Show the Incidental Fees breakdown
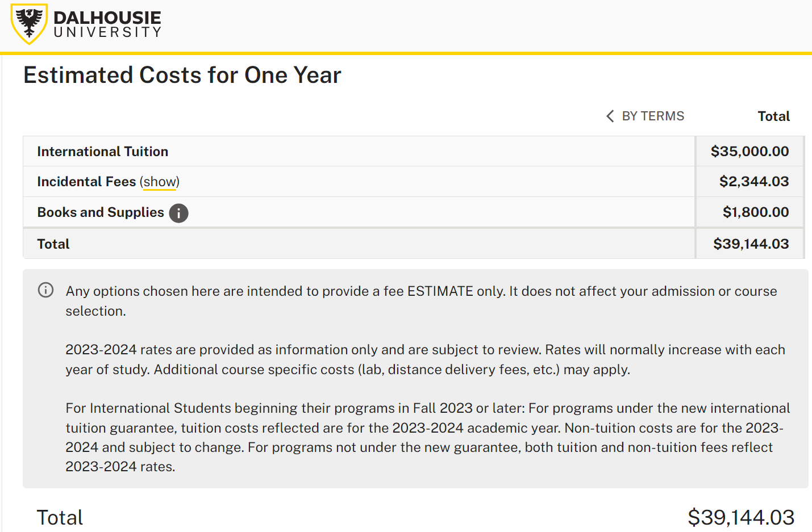Viewport: 812px width, 532px height. click(160, 182)
